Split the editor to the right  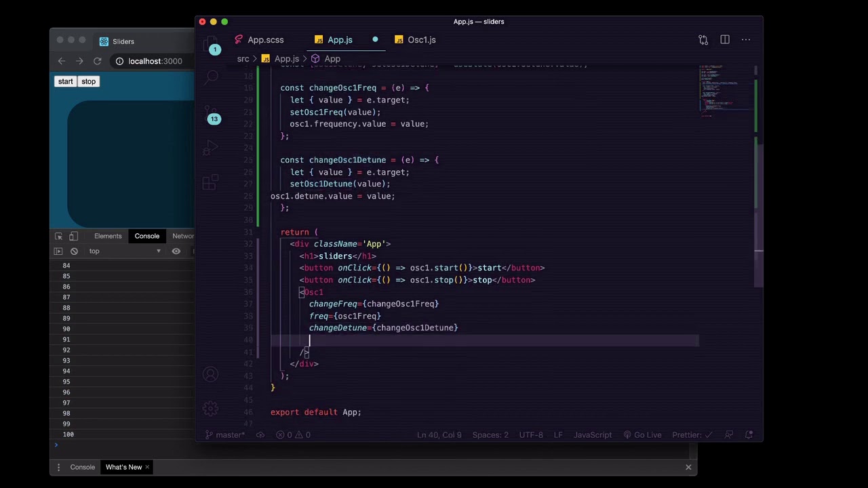coord(725,40)
